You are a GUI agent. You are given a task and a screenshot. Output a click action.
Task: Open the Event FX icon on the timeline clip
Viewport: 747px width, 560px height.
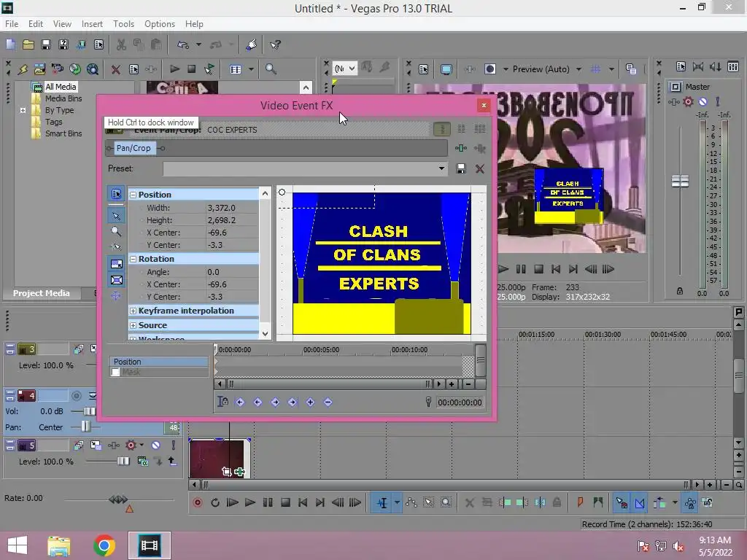tap(239, 472)
